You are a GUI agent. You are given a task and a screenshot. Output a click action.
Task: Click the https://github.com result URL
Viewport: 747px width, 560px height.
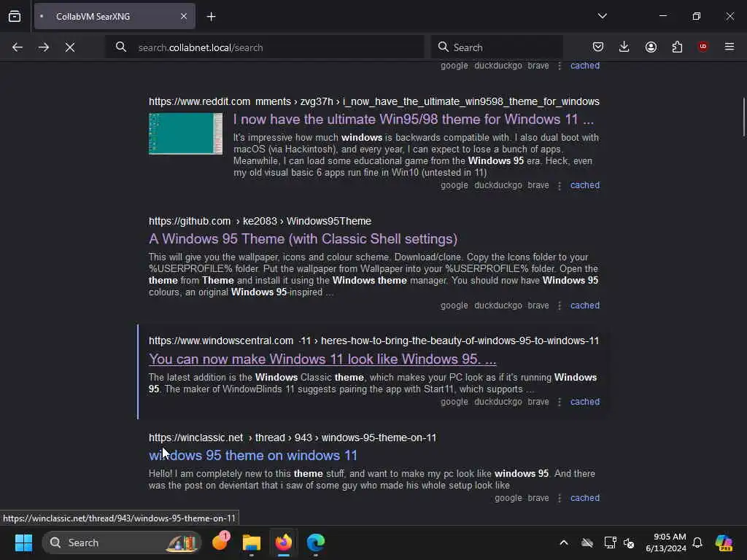point(190,221)
